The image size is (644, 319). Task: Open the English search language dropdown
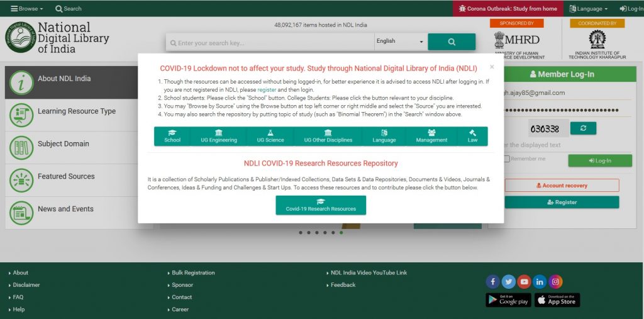(401, 42)
